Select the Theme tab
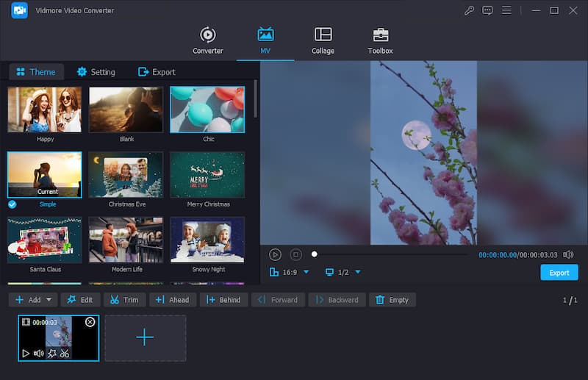588x380 pixels. [36, 71]
